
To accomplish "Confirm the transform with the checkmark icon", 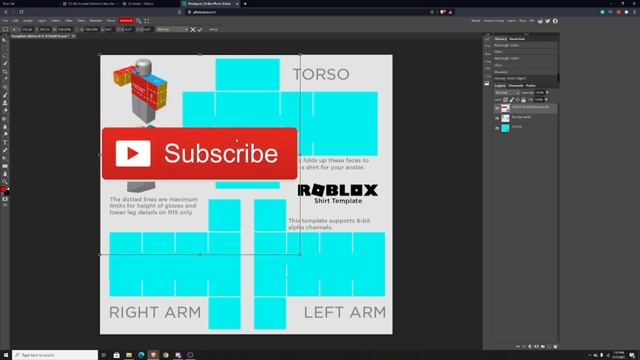I will coord(200,29).
